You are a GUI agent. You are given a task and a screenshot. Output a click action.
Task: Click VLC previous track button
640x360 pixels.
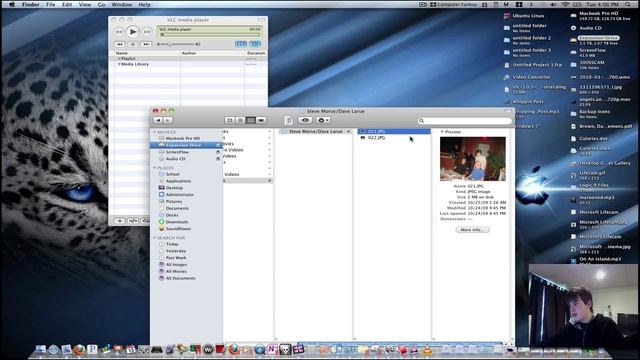point(120,44)
